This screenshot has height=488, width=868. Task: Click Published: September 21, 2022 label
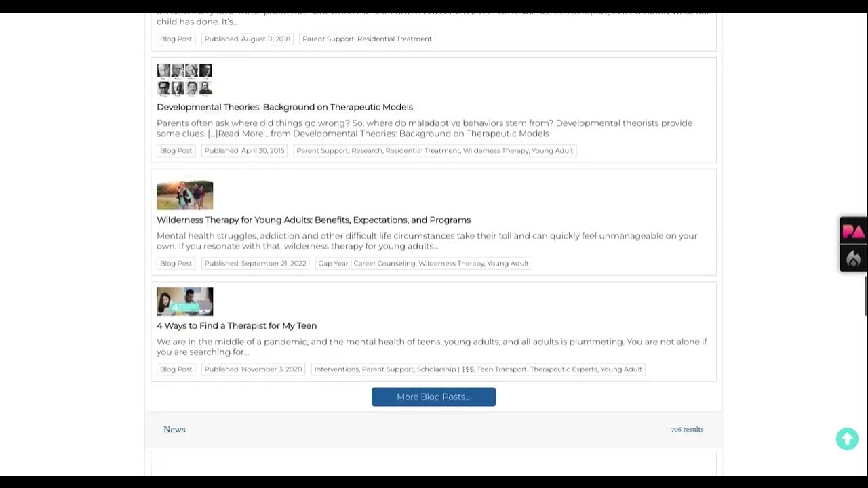coord(255,263)
